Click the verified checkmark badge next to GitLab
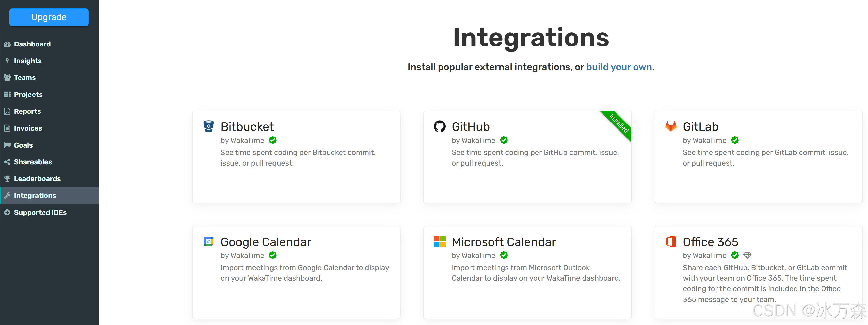The height and width of the screenshot is (325, 868). 735,140
